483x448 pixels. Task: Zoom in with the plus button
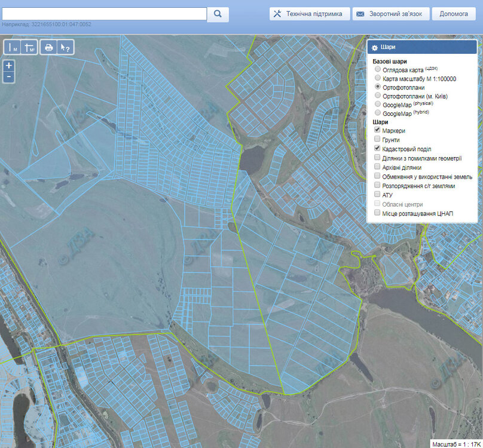[x=9, y=66]
